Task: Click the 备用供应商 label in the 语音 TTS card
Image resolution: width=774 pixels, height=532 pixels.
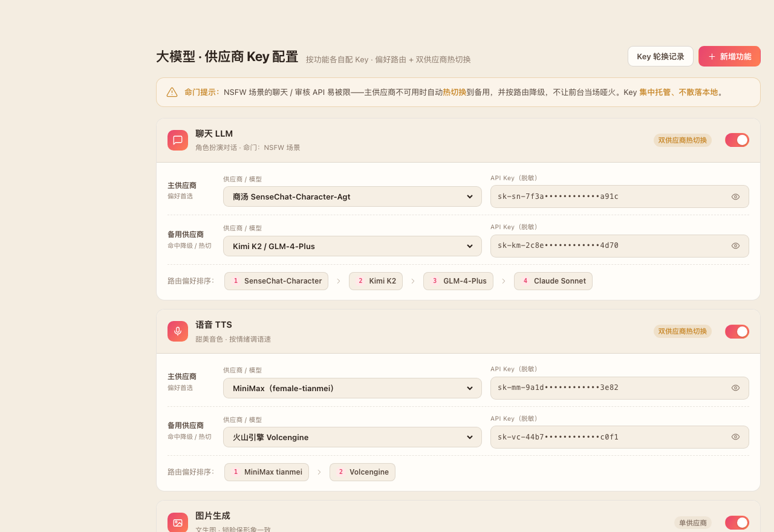Action: click(x=186, y=426)
